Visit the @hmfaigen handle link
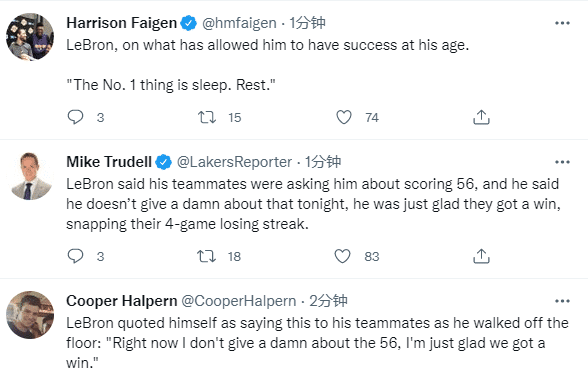This screenshot has height=386, width=588. (x=239, y=23)
